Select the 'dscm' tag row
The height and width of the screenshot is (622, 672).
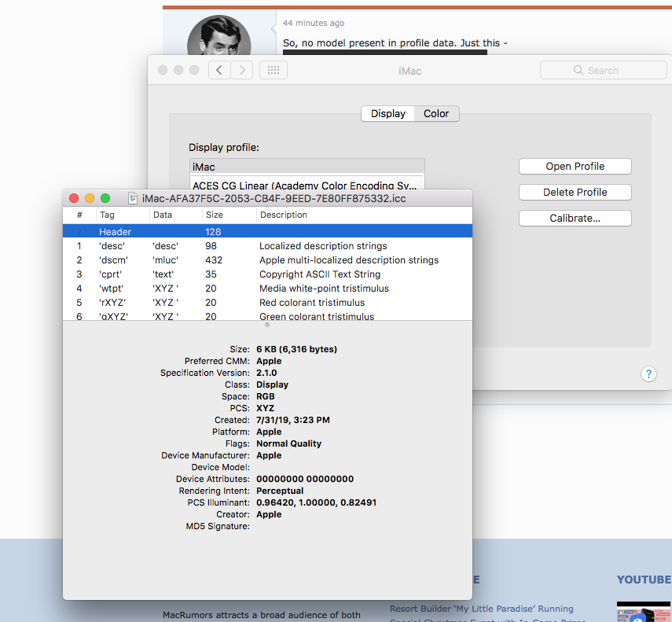(x=267, y=259)
